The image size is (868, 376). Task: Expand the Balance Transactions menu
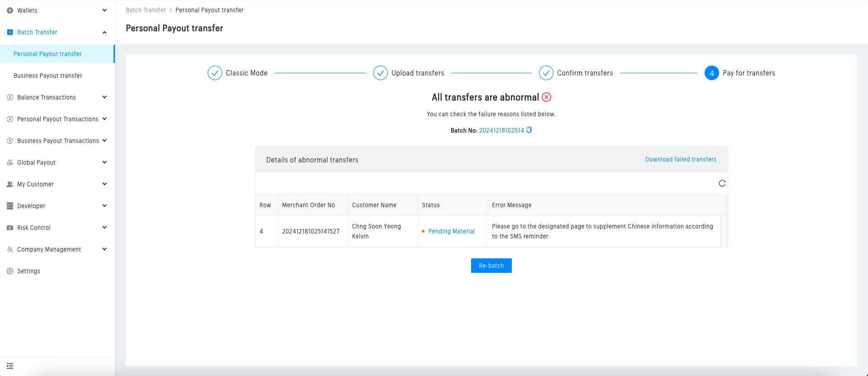[x=57, y=97]
